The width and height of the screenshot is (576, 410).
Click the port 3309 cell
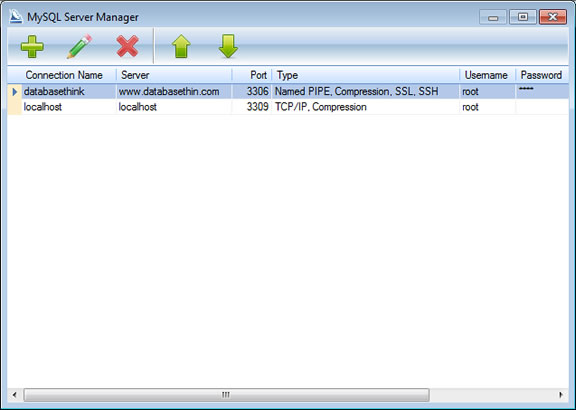click(252, 107)
